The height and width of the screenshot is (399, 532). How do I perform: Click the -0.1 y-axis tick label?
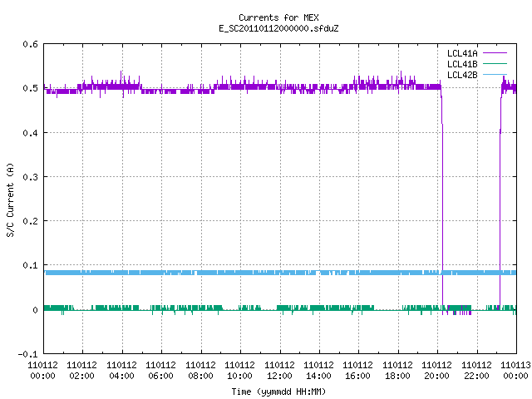point(27,354)
